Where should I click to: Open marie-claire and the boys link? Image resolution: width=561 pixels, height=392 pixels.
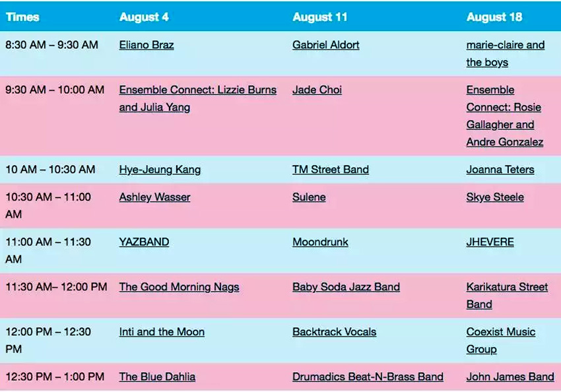pos(505,53)
